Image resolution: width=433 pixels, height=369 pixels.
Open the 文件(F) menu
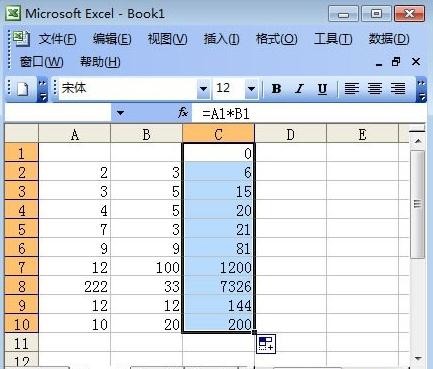58,39
